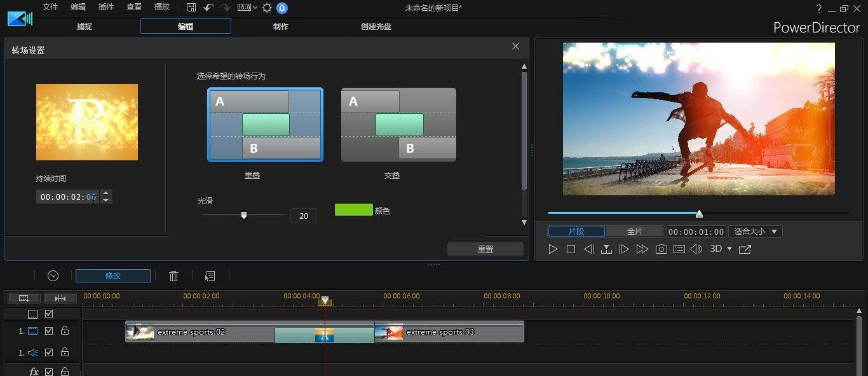
Task: Stop the preview playback
Action: point(571,249)
